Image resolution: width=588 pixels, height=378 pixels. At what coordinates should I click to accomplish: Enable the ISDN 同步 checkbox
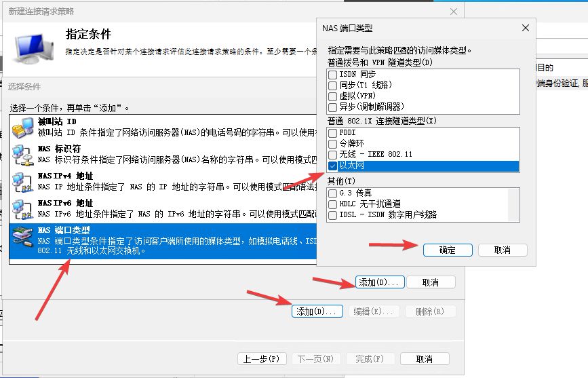pos(332,74)
